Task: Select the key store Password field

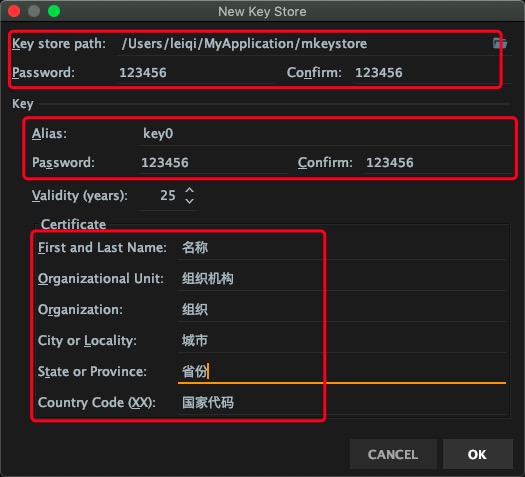Action: tap(196, 73)
